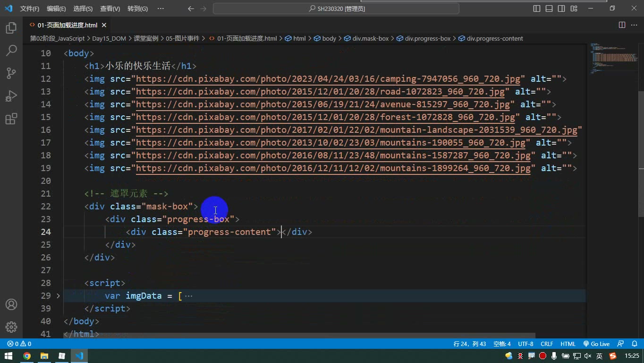Open the Source Control view
Screen dimensions: 644x363
11,73
